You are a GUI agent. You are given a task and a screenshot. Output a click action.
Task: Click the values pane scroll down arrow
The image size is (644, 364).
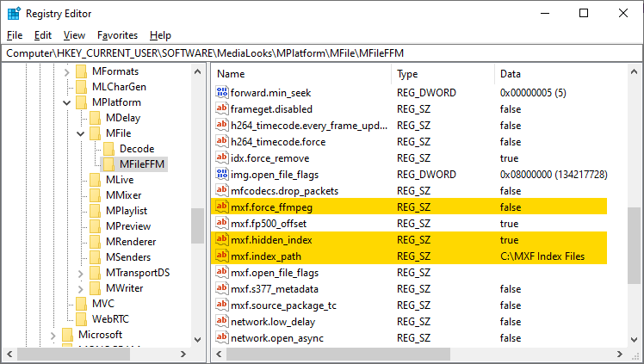click(635, 339)
